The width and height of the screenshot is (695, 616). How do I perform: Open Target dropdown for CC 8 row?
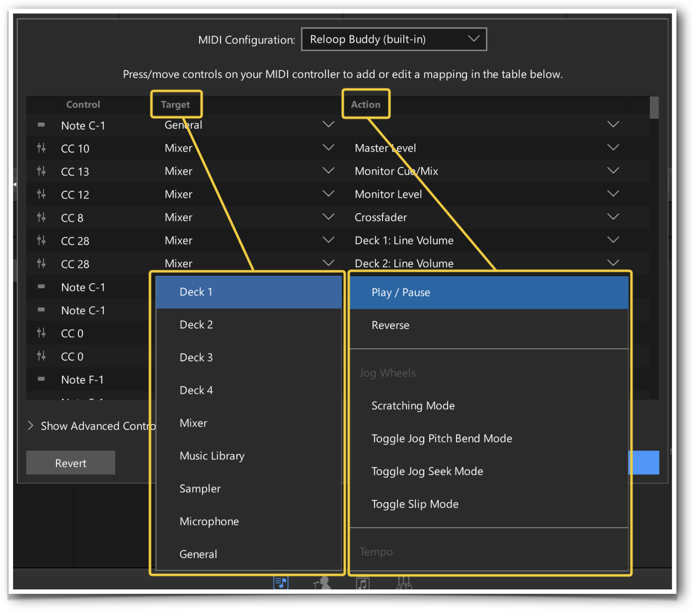pos(328,217)
